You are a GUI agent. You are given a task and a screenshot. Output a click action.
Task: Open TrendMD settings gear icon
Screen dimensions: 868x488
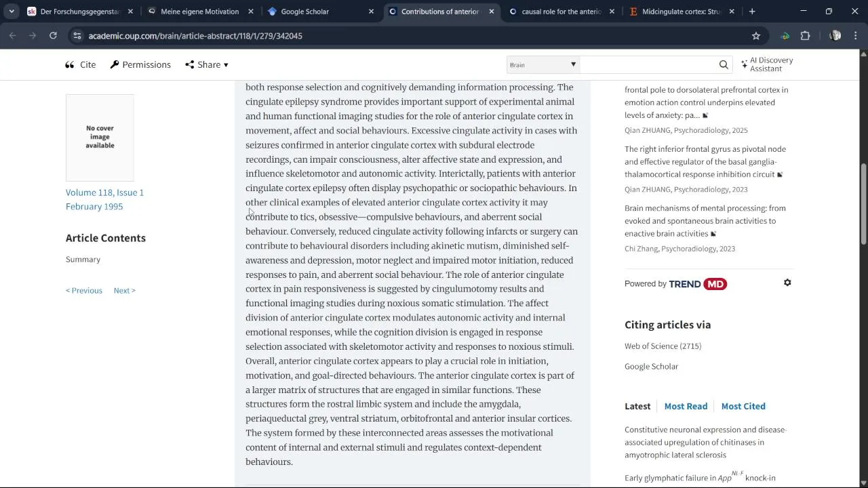787,283
